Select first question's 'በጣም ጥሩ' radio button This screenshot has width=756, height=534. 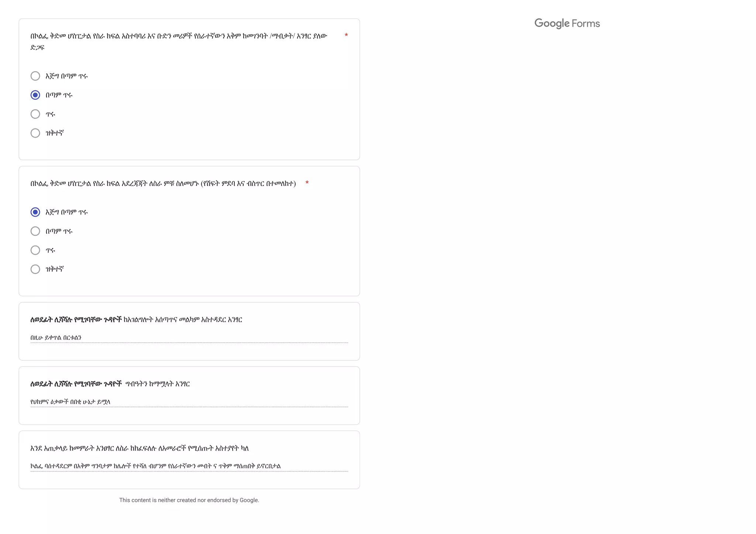[x=35, y=95]
